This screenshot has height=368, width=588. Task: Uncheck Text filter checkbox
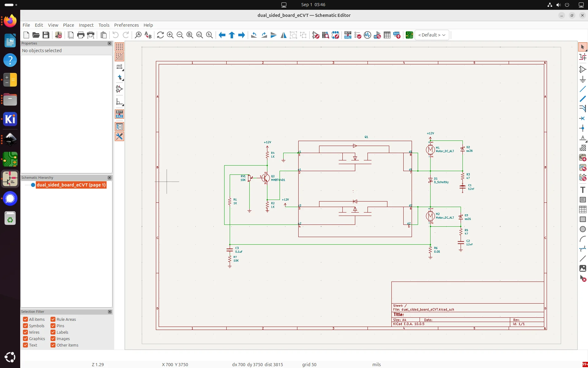[x=25, y=345]
